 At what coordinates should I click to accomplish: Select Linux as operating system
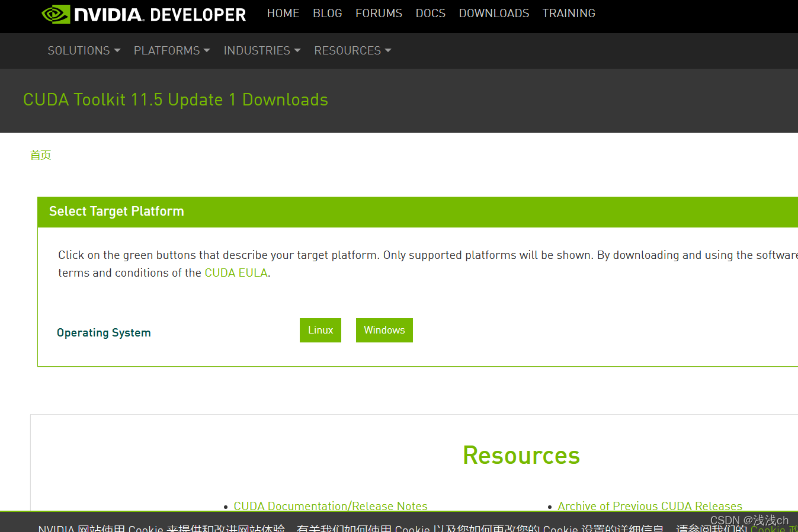pos(321,330)
